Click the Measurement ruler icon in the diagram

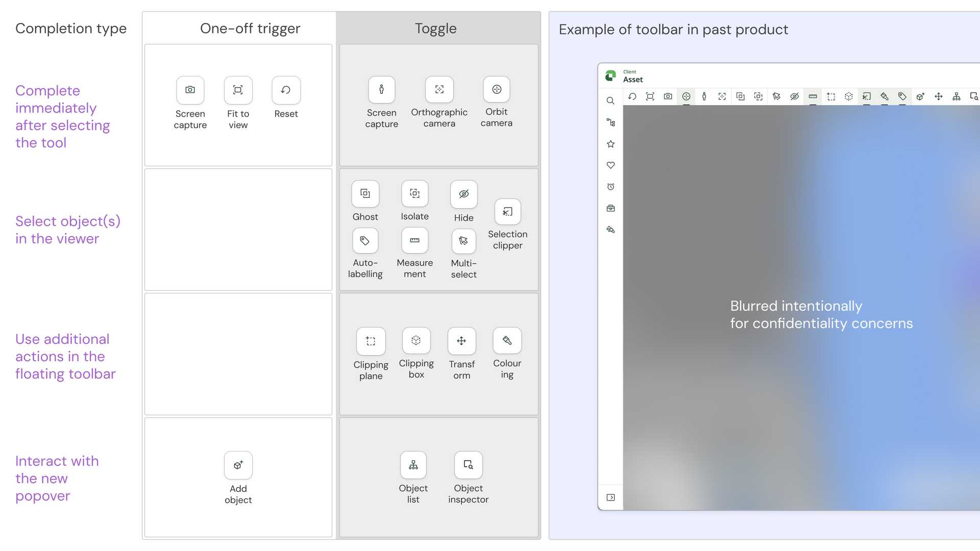[414, 240]
